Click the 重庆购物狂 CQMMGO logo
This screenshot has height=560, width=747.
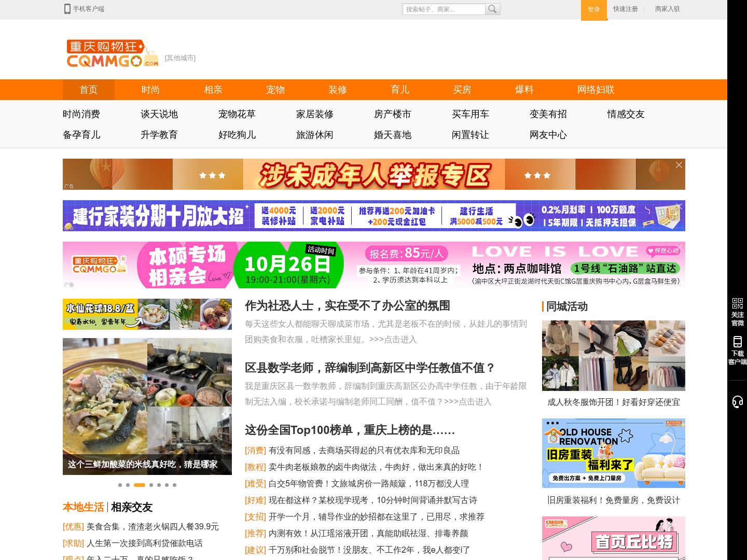(x=113, y=53)
